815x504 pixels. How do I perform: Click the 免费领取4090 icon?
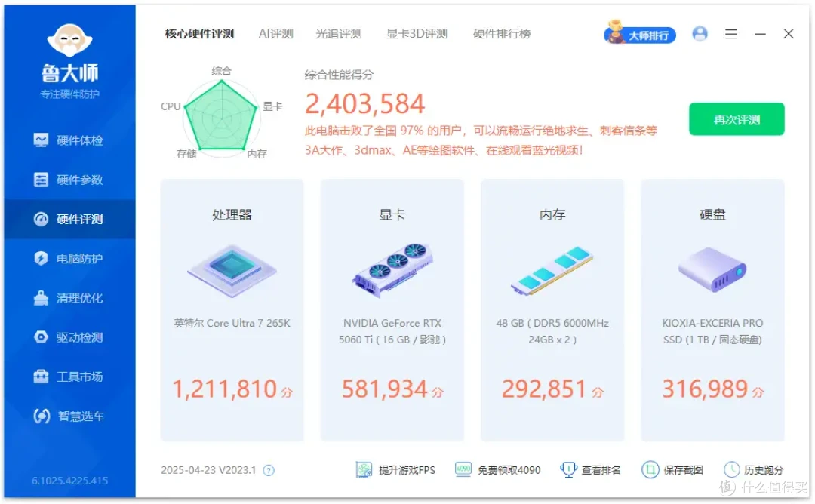point(463,469)
